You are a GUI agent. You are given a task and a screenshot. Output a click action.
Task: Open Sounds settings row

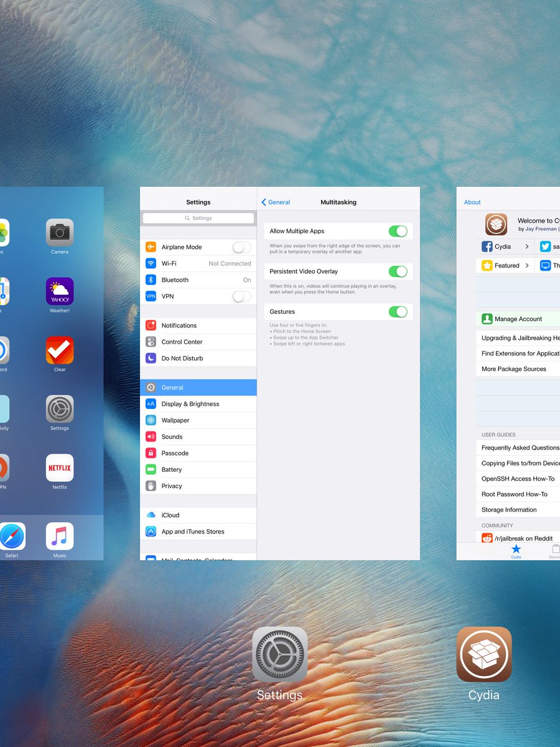198,437
